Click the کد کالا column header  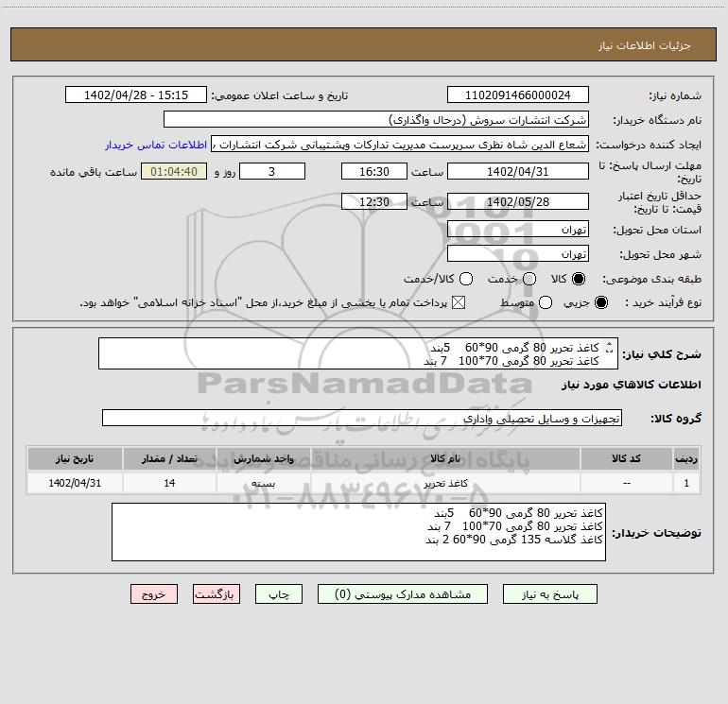click(x=626, y=458)
